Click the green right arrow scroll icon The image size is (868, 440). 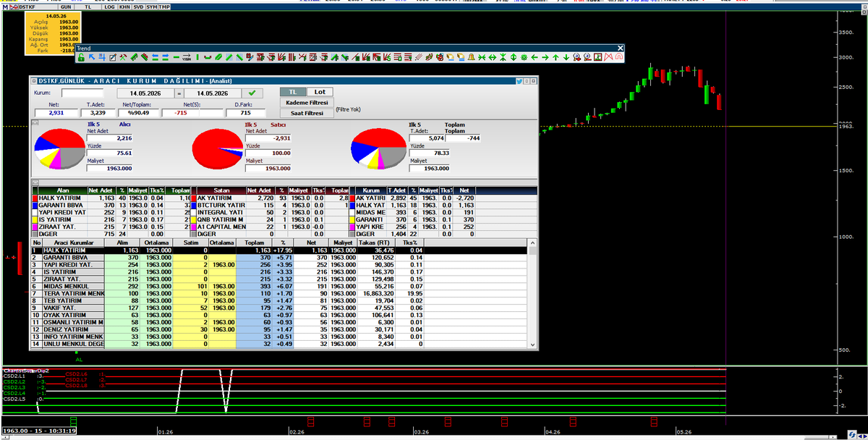click(x=545, y=57)
